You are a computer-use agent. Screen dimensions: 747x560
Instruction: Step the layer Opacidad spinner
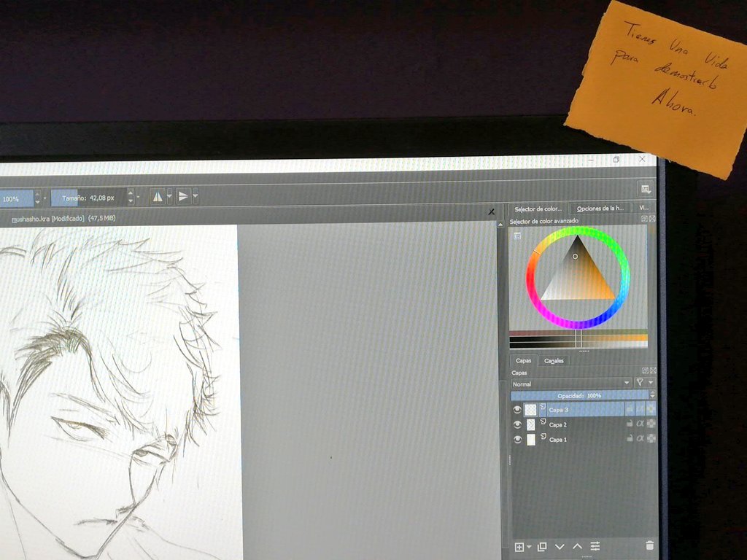(653, 394)
